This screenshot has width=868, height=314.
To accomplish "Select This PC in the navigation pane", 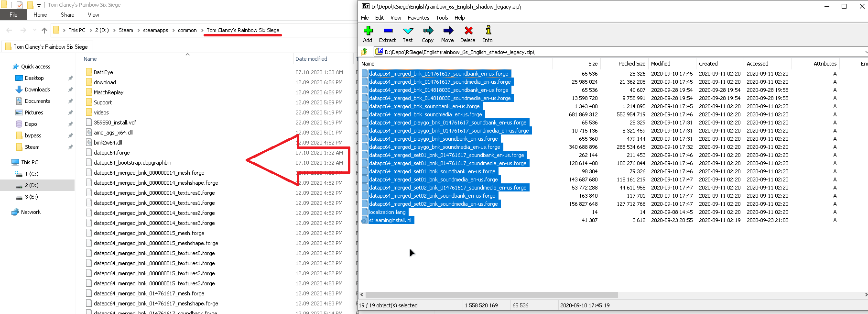I will coord(29,162).
